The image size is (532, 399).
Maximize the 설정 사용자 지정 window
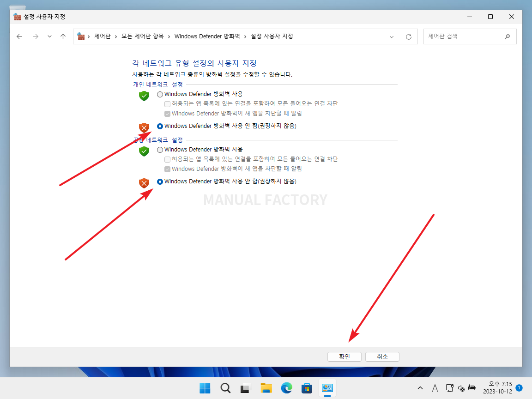pyautogui.click(x=490, y=17)
